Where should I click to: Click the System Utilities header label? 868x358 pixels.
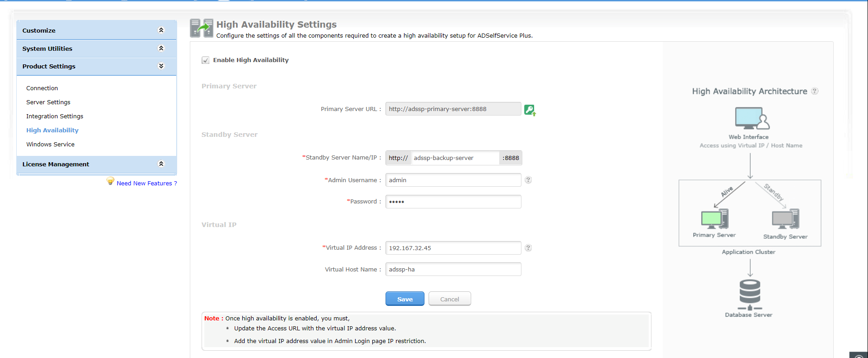pyautogui.click(x=47, y=48)
